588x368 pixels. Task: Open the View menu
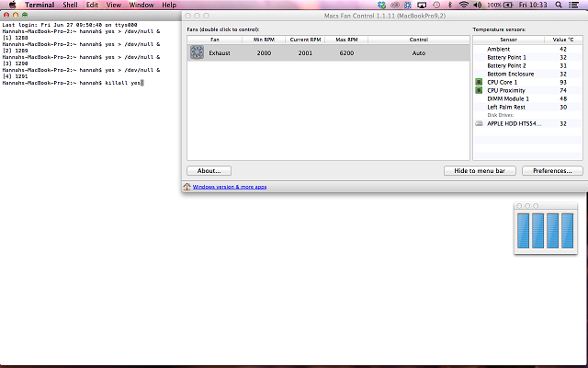click(x=114, y=5)
